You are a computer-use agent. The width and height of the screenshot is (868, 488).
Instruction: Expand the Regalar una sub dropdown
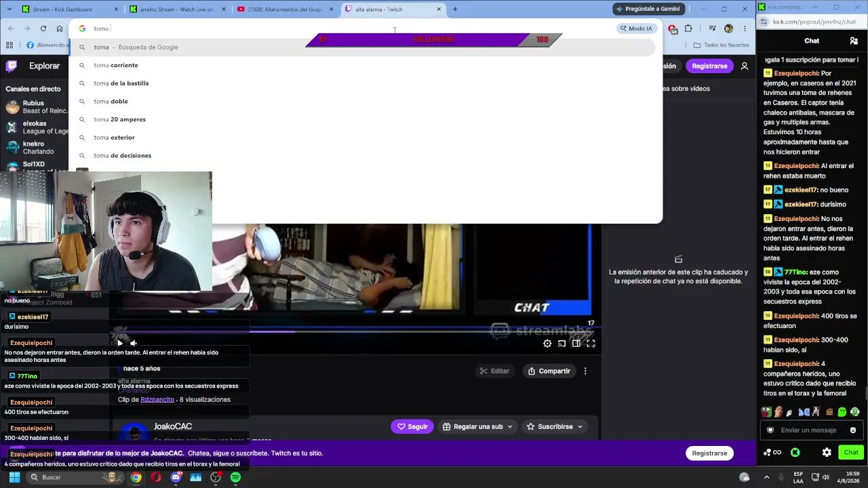click(478, 426)
